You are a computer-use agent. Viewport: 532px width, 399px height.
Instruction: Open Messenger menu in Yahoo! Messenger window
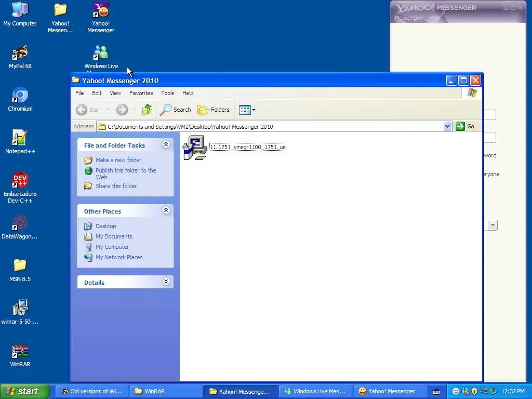tap(408, 18)
